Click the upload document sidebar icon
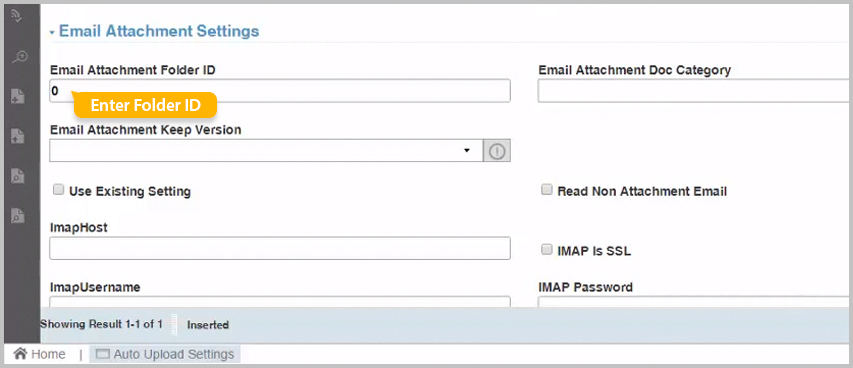The width and height of the screenshot is (853, 368). (x=18, y=136)
